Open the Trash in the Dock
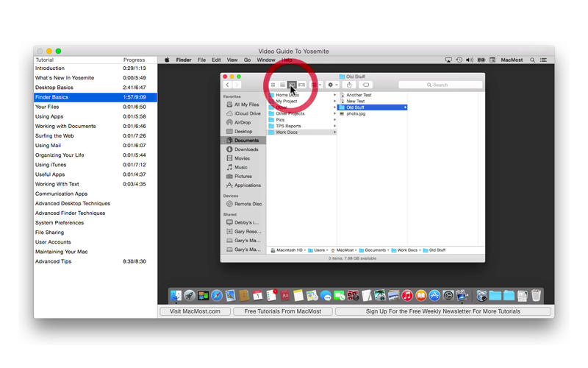Viewport: 588px width, 368px height. click(x=537, y=296)
